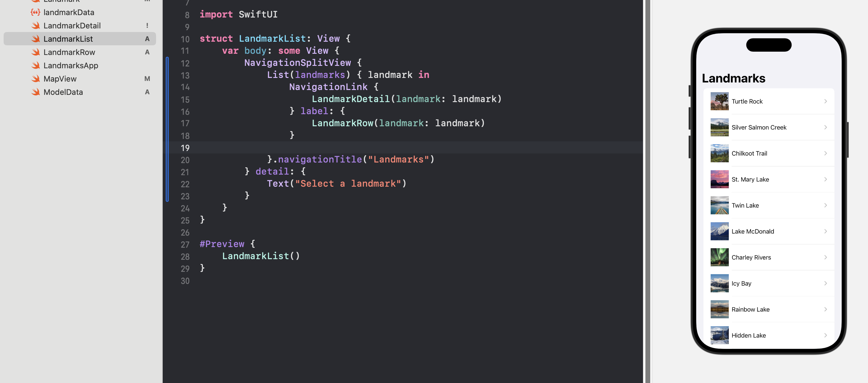
Task: Click the MapView Swift file icon
Action: [x=35, y=79]
